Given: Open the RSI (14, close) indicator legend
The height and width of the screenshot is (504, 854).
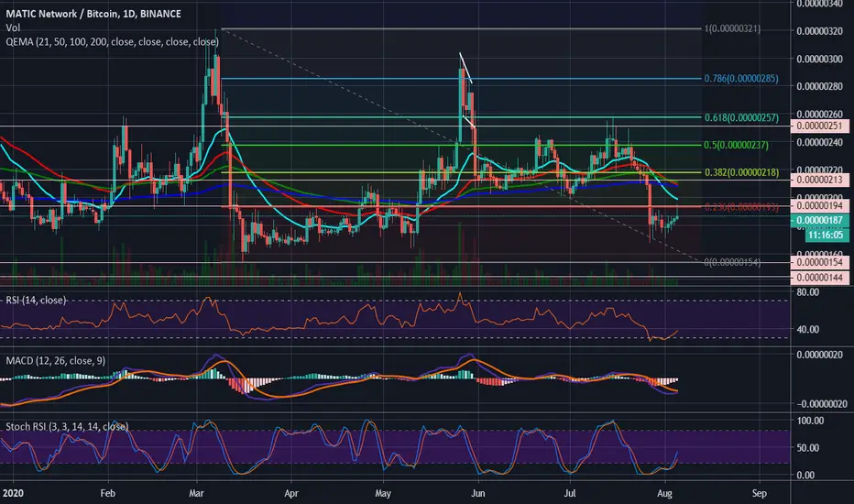Looking at the screenshot, I should [36, 301].
